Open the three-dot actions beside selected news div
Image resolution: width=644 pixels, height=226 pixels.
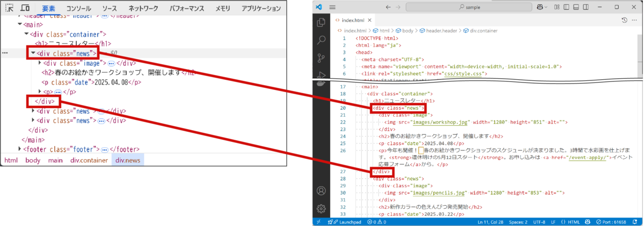click(x=5, y=53)
